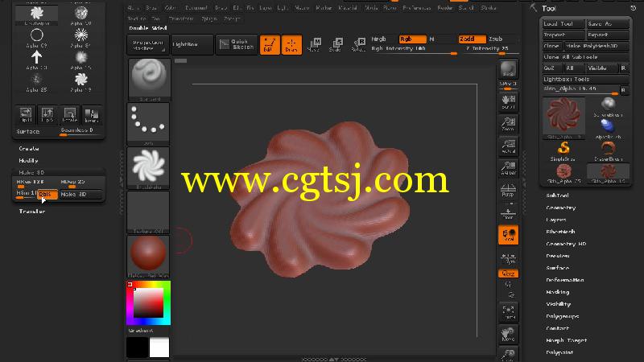Expand the Layers subpalette
Viewport: 644px width, 362px height.
pyautogui.click(x=556, y=220)
